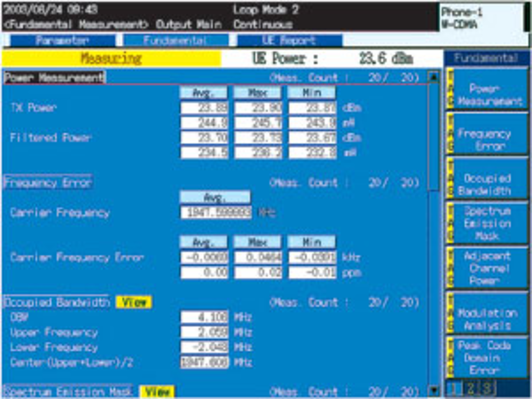Click View next to Occupied Bandwidth
Viewport: 532px width, 399px height.
134,302
